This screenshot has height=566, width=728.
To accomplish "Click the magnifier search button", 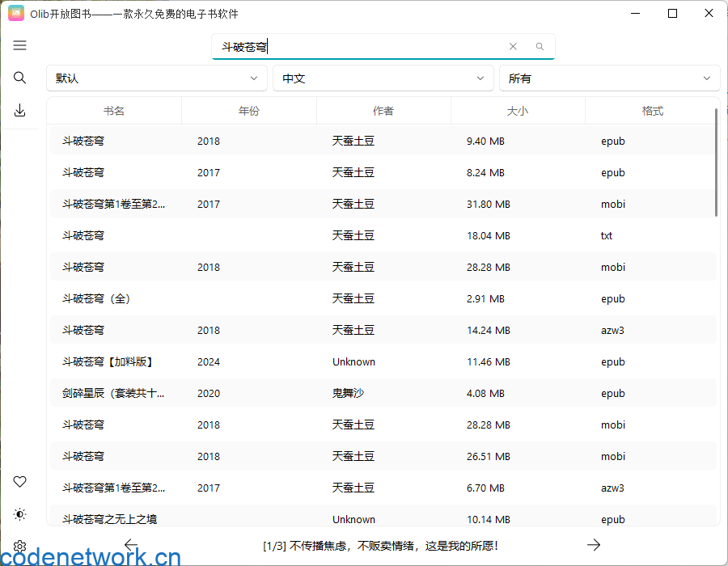I will 540,47.
